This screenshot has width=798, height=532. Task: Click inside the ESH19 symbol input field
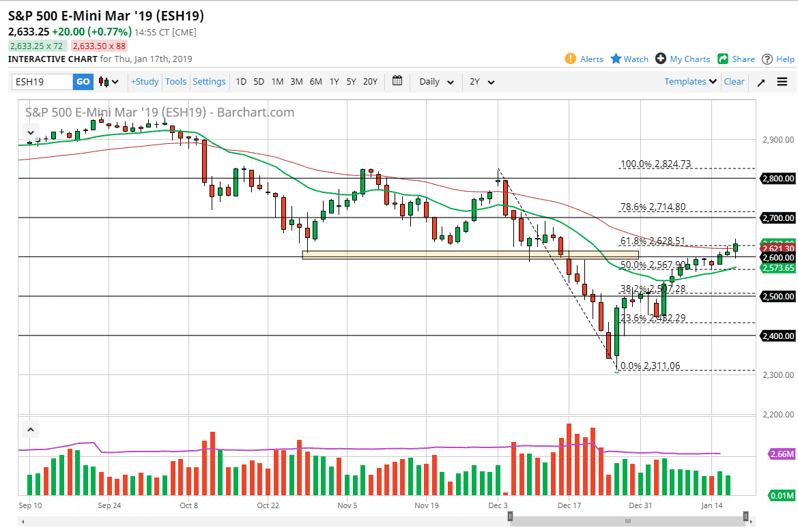point(41,81)
